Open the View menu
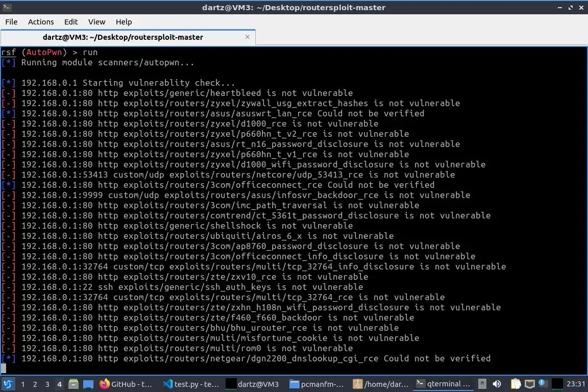 [97, 22]
